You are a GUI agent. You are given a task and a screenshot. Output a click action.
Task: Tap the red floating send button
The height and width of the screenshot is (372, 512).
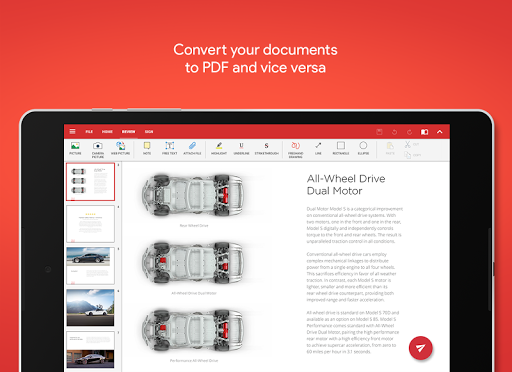pos(421,348)
